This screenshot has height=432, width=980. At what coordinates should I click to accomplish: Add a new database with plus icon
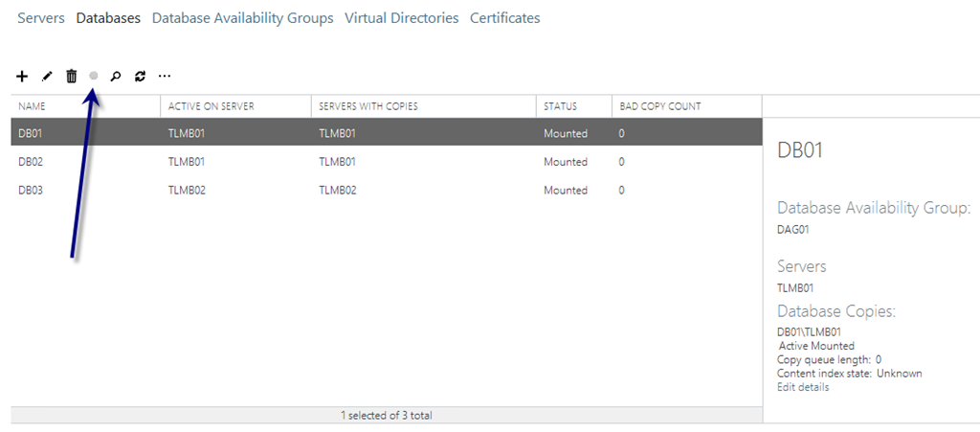[x=22, y=77]
